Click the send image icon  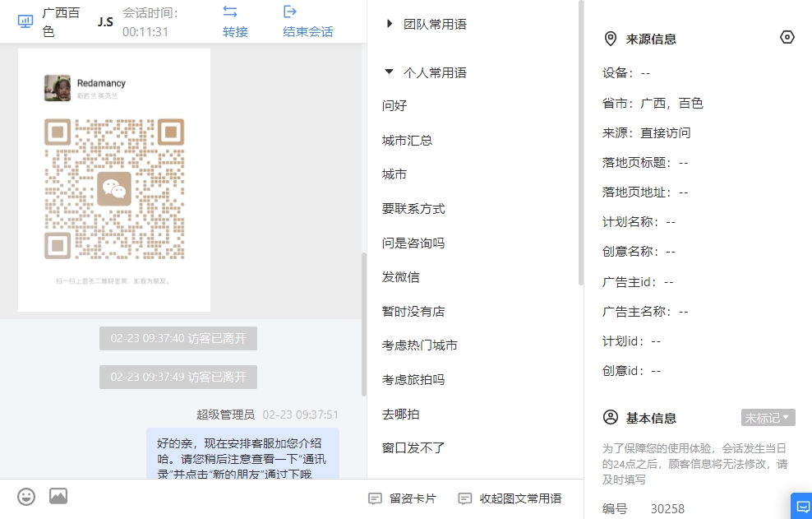coord(58,496)
